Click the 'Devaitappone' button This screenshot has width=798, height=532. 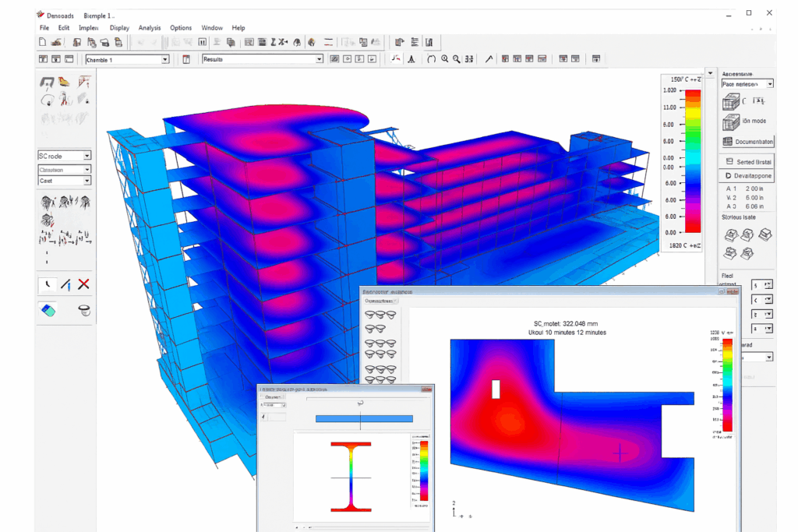[x=747, y=176]
